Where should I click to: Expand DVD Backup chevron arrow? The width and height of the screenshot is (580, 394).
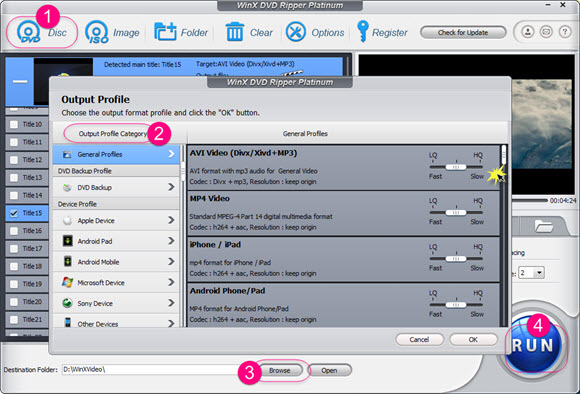click(171, 187)
